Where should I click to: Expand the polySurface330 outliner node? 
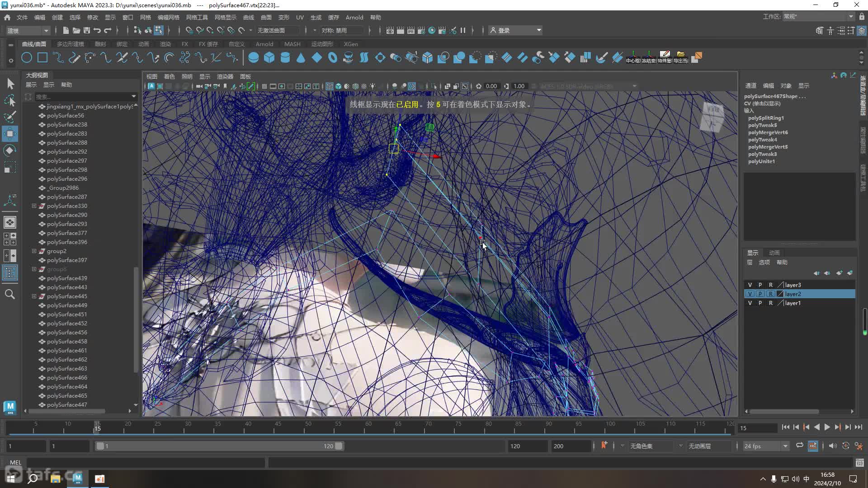34,206
